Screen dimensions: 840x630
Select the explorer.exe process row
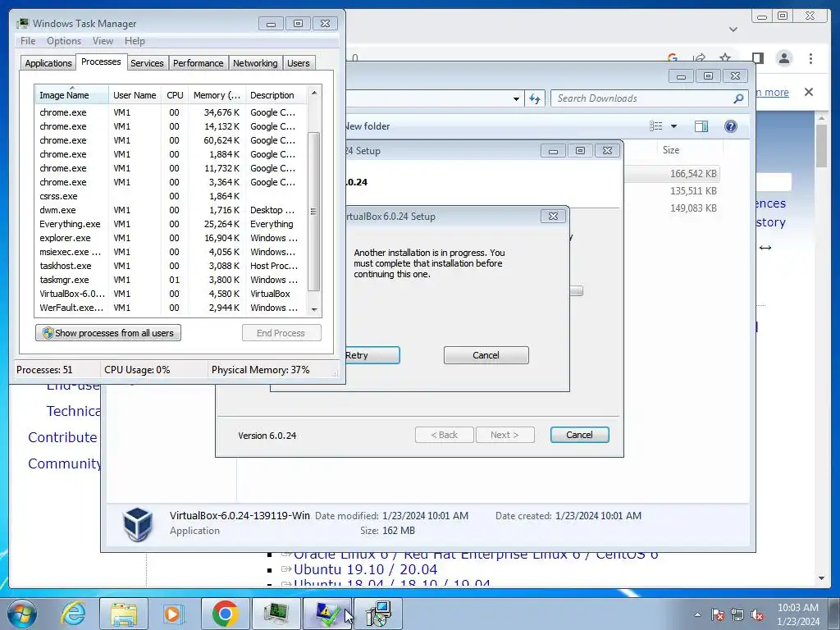pos(171,238)
